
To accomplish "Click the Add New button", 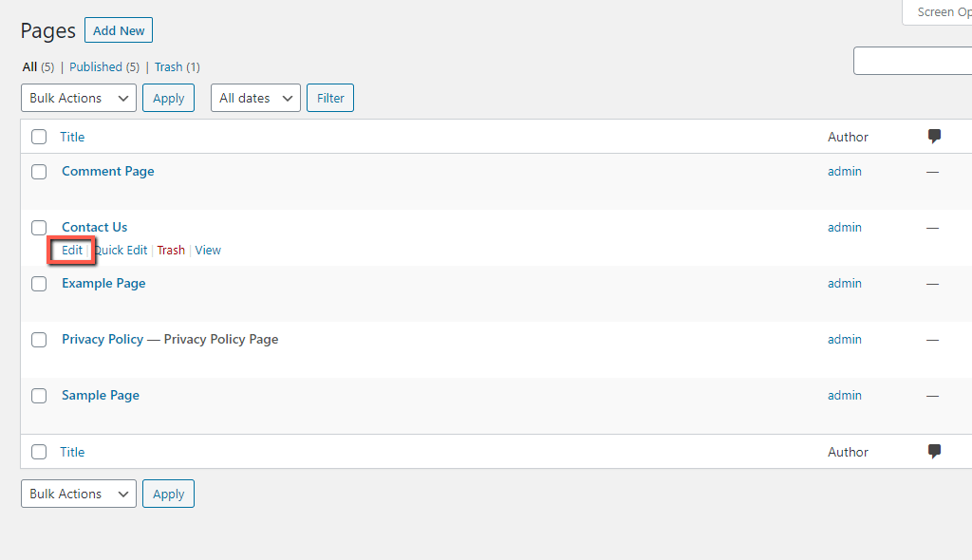I will tap(119, 30).
